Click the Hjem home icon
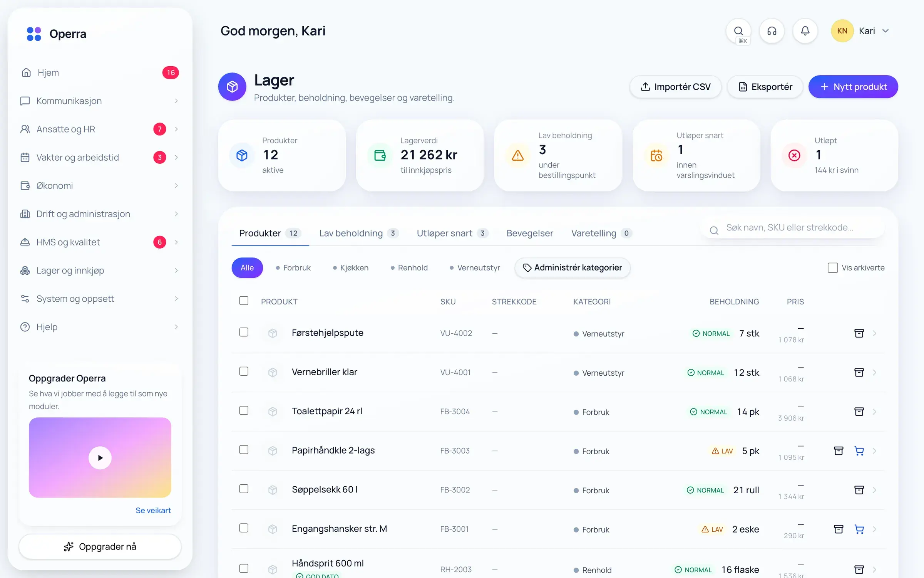 click(26, 72)
